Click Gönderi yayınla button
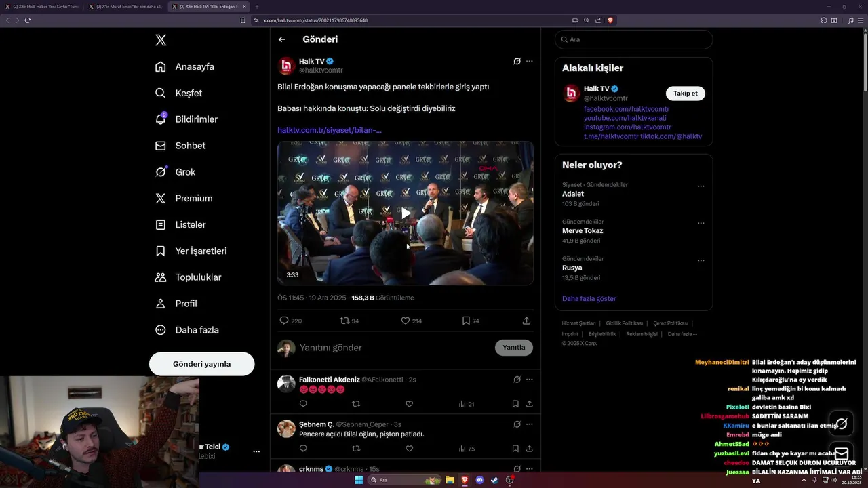The height and width of the screenshot is (488, 868). (201, 364)
